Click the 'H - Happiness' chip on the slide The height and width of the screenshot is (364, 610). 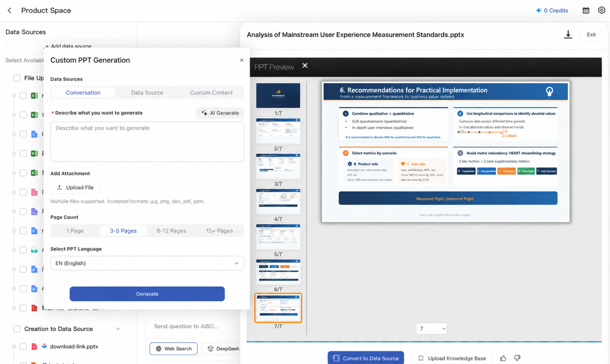point(466,171)
